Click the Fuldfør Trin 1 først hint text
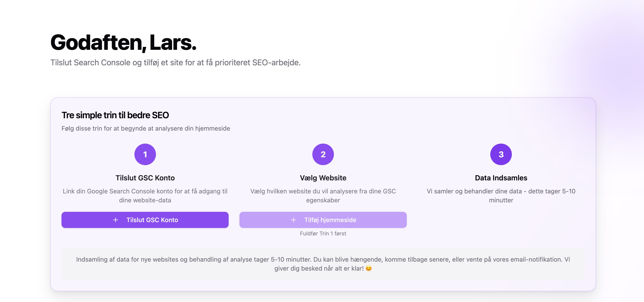This screenshot has width=644, height=302. pos(323,233)
